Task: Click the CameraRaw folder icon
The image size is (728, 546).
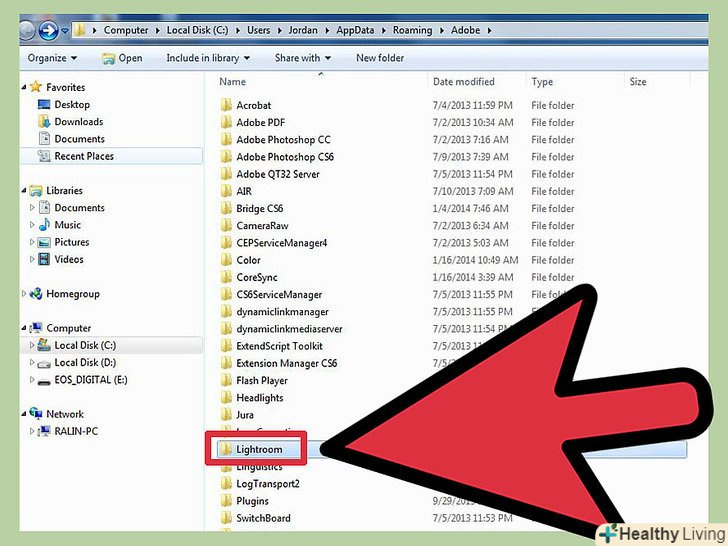Action: (226, 225)
